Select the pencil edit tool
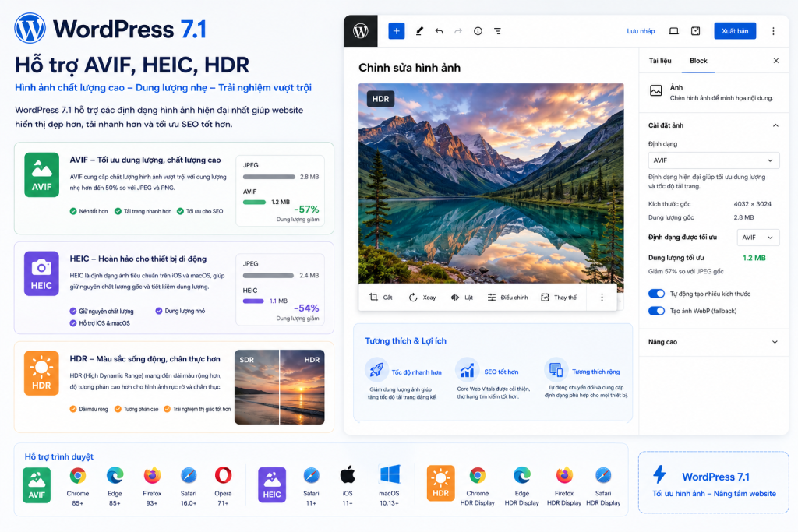The width and height of the screenshot is (798, 532). [419, 31]
